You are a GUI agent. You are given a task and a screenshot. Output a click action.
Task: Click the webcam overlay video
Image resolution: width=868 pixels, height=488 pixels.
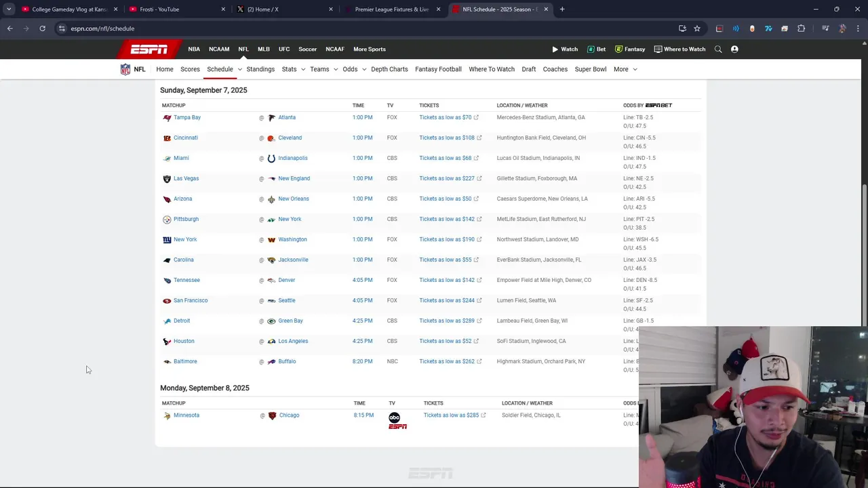coord(753,407)
